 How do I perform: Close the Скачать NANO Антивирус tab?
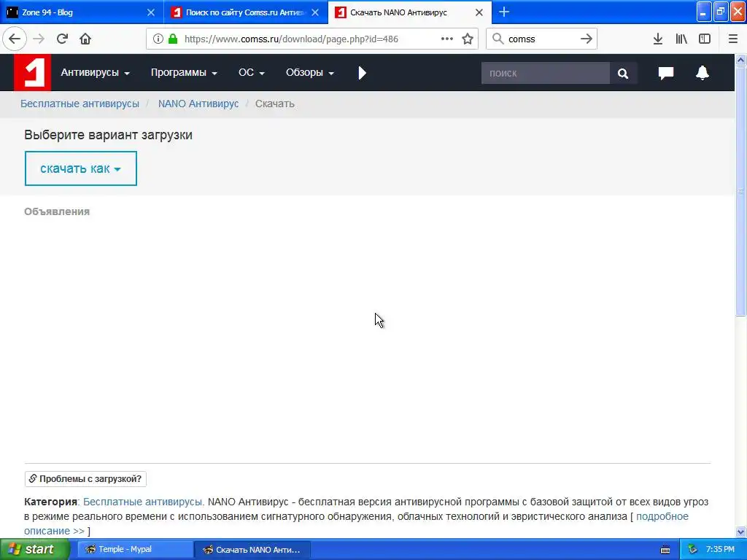pos(479,12)
